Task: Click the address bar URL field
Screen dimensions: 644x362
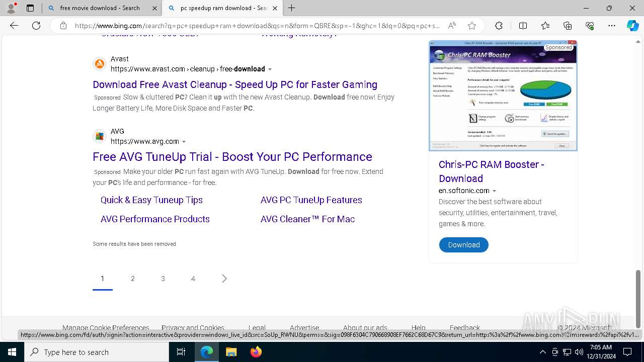Action: coord(257,26)
